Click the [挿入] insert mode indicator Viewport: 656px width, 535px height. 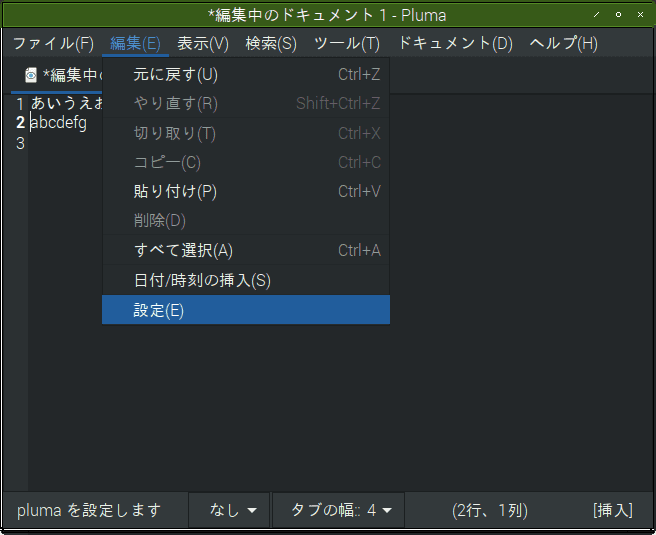612,510
